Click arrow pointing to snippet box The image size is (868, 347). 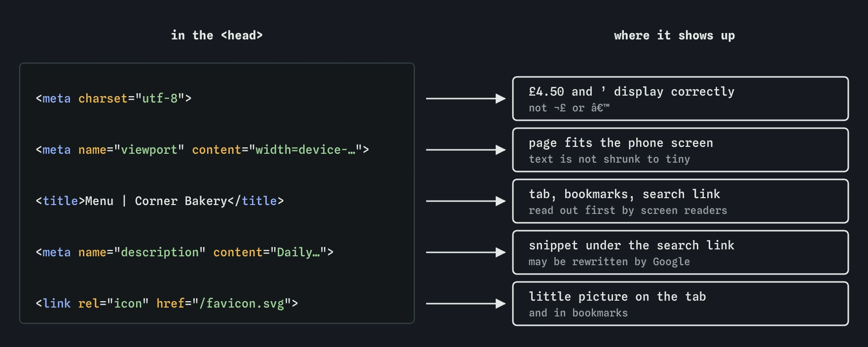[466, 252]
